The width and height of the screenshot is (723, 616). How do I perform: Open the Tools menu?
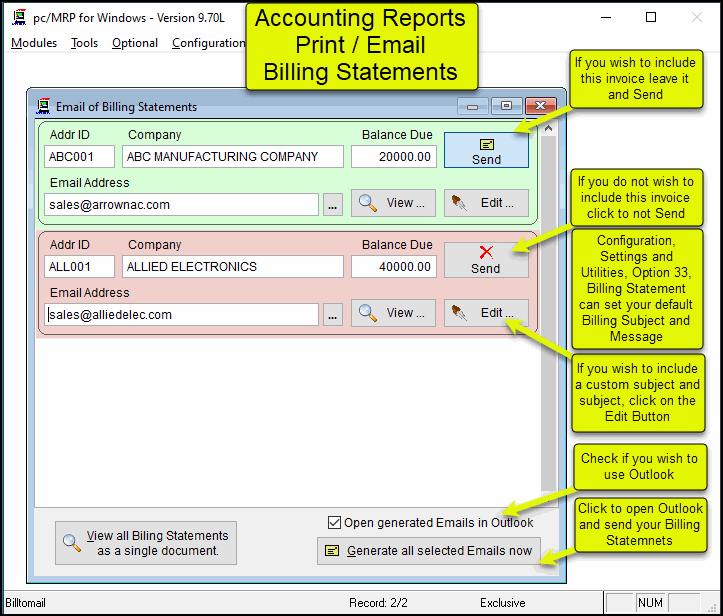coord(85,43)
